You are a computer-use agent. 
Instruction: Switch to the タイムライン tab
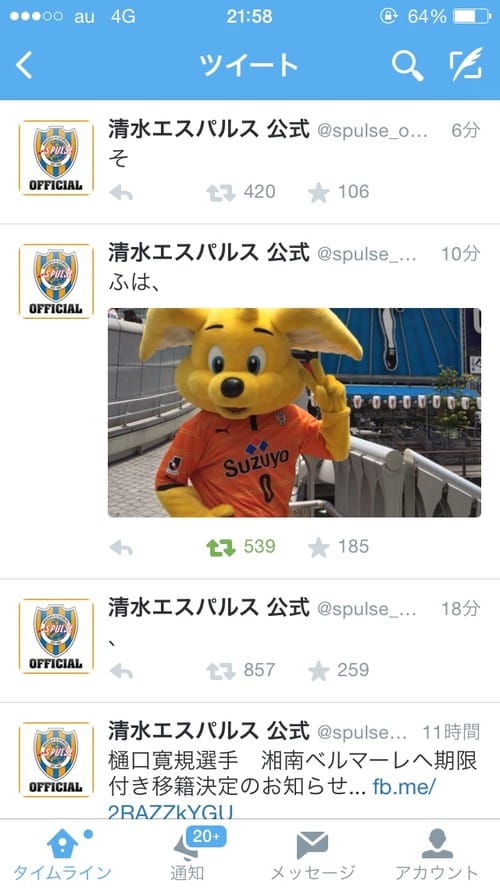(x=62, y=855)
